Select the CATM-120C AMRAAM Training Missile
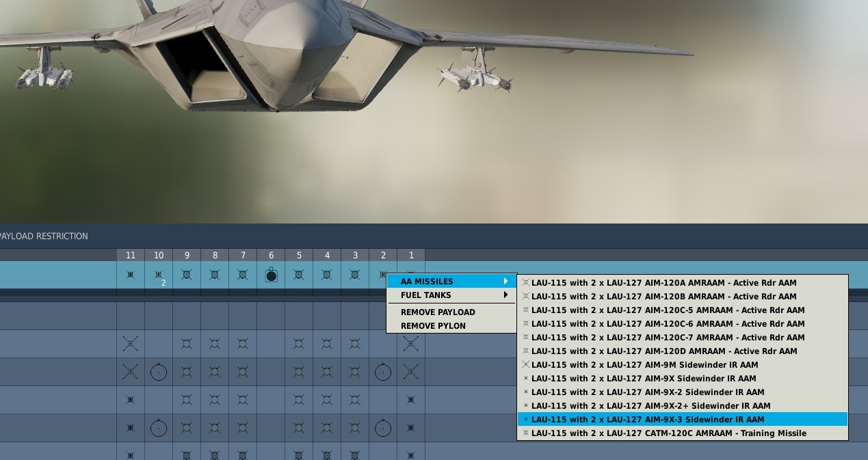Screen dimensions: 868x460 point(682,433)
